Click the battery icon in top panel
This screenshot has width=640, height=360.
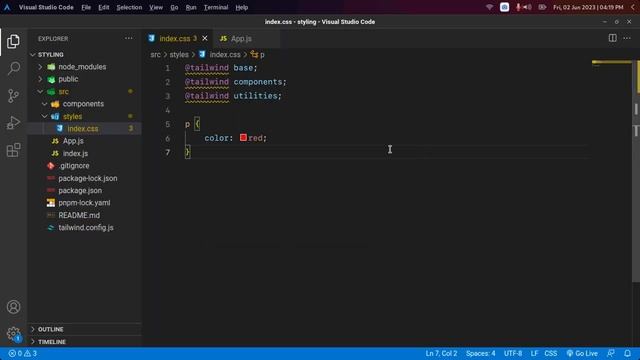[542, 7]
